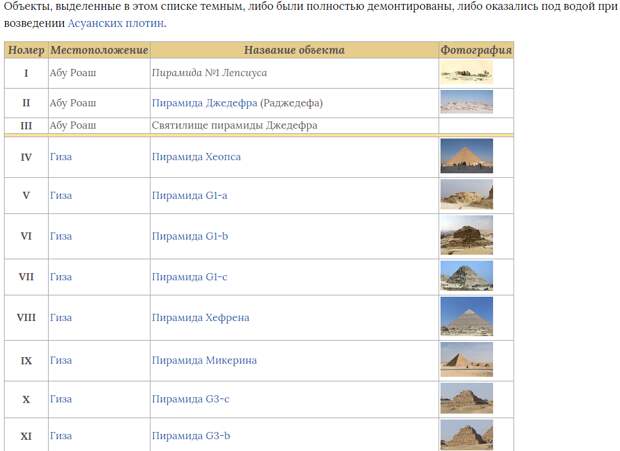The width and height of the screenshot is (620, 451).
Task: Select text Пирамида №1 Лепсиуса
Action: (x=210, y=73)
